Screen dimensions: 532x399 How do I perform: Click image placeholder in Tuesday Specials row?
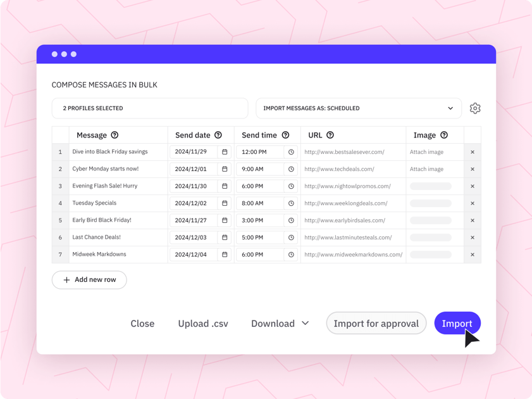click(431, 203)
